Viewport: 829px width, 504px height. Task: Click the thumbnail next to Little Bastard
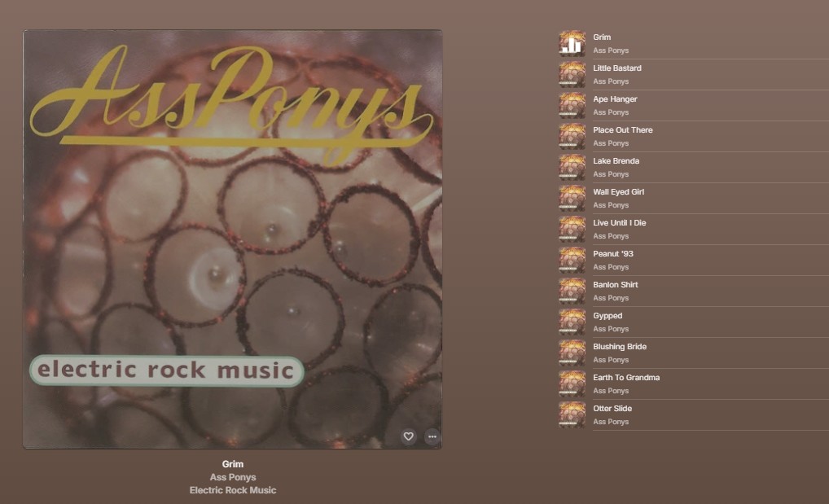pos(572,75)
